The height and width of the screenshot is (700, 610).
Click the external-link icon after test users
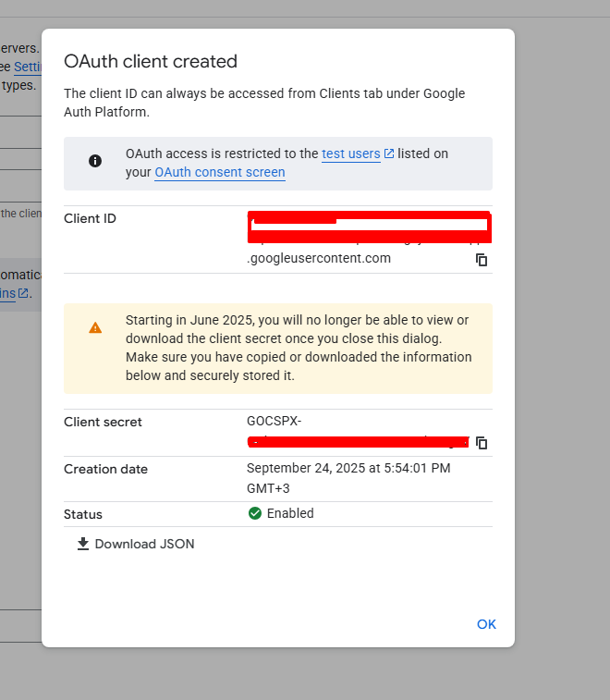(x=389, y=154)
